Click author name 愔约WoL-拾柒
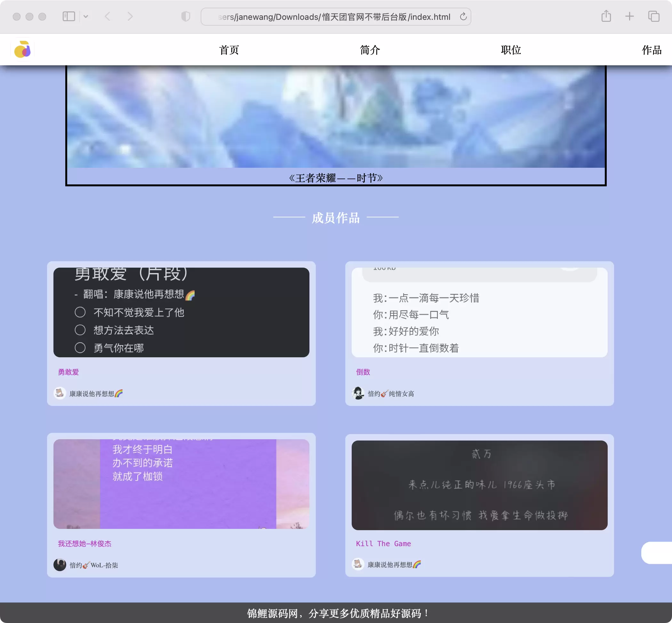The height and width of the screenshot is (623, 672). [94, 565]
